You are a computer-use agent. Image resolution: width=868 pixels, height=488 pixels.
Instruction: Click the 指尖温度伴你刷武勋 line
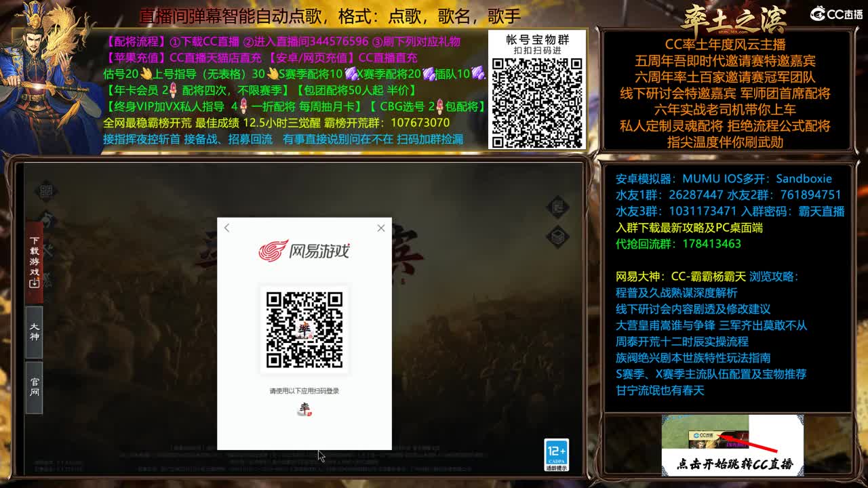click(x=725, y=142)
